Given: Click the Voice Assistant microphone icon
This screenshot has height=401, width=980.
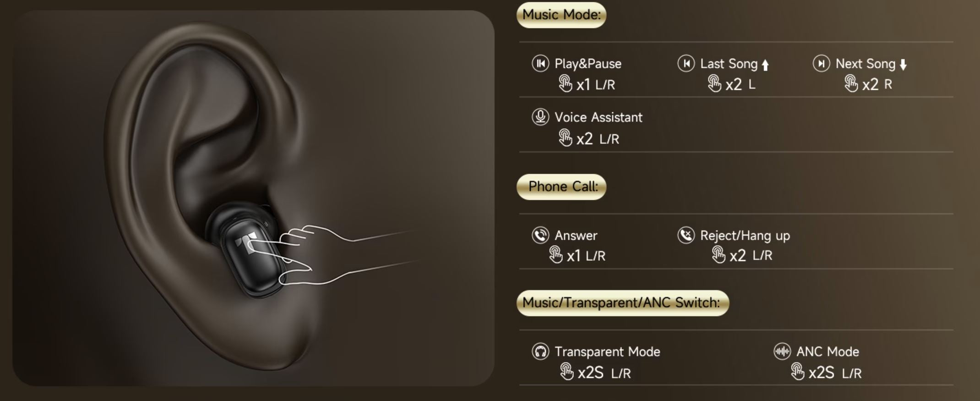Looking at the screenshot, I should pos(540,117).
